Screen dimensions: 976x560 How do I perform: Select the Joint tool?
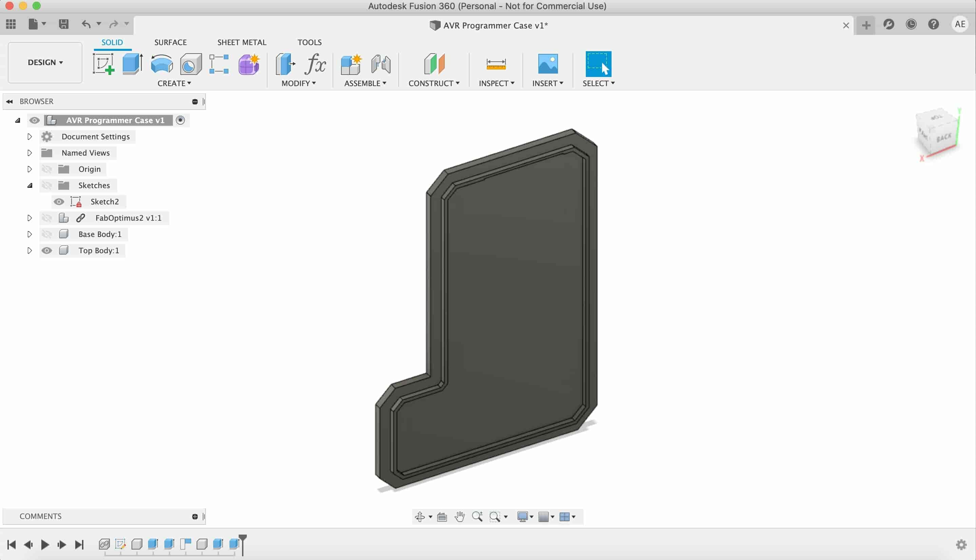pos(381,64)
